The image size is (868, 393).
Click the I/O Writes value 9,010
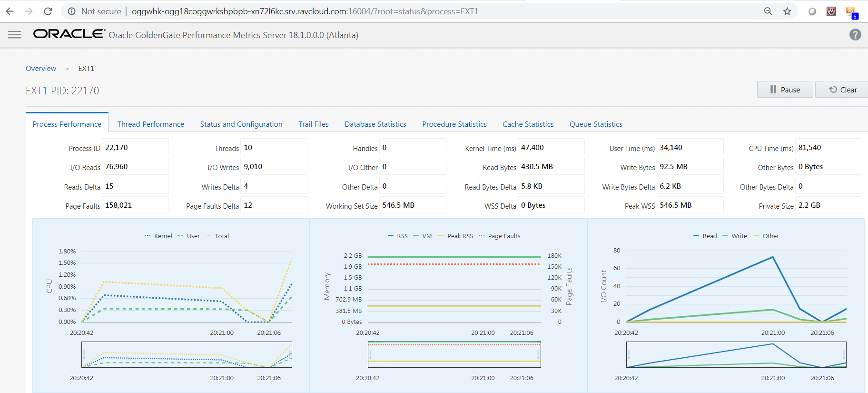[x=274, y=167]
